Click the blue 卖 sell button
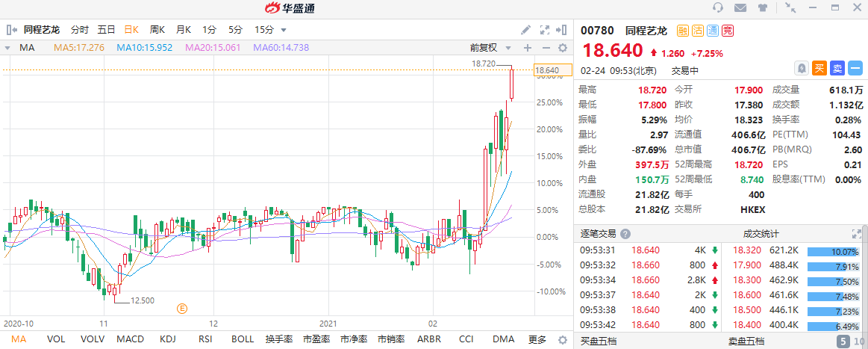 click(x=837, y=68)
